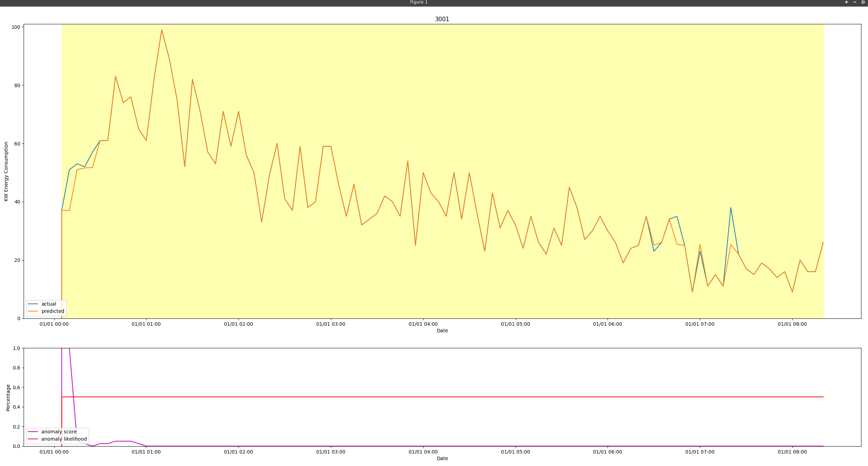Click the 'anomaly score' legend entry
Screen dimensions: 868x466
[59, 432]
